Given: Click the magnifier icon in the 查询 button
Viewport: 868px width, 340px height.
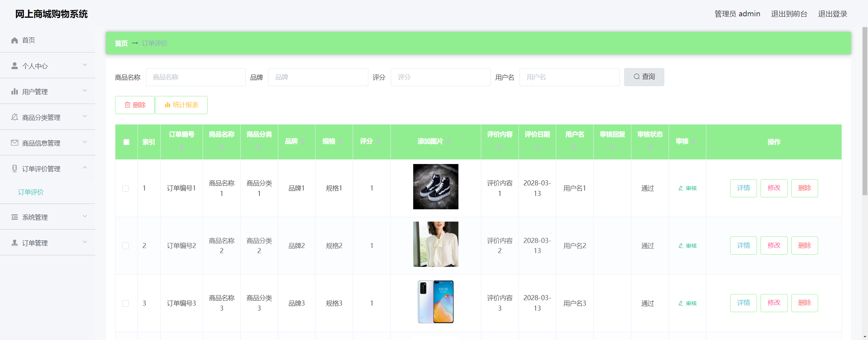Looking at the screenshot, I should click(x=637, y=76).
